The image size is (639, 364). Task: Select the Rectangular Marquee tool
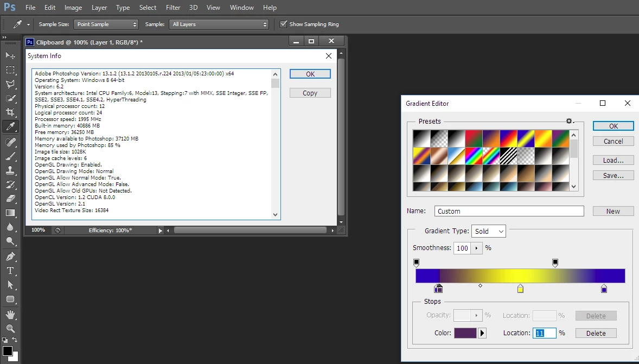click(10, 69)
